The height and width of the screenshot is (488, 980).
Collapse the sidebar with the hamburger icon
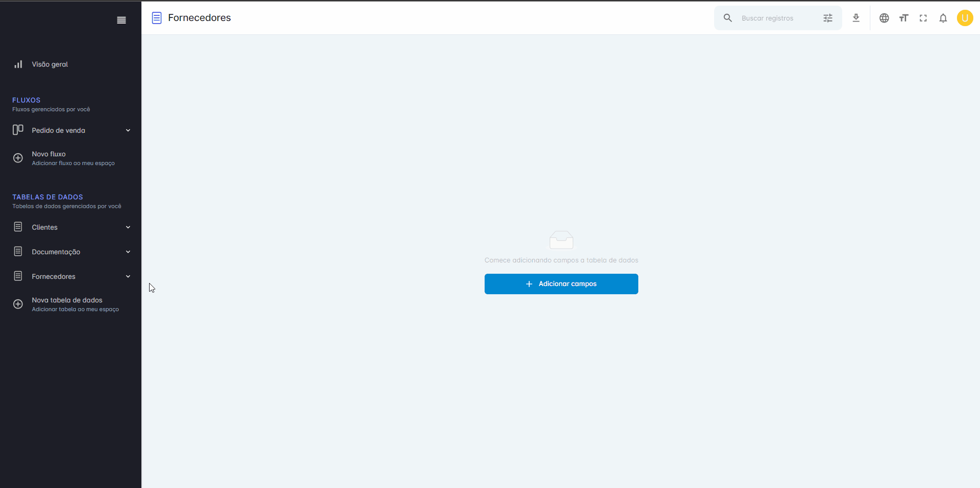coord(121,20)
